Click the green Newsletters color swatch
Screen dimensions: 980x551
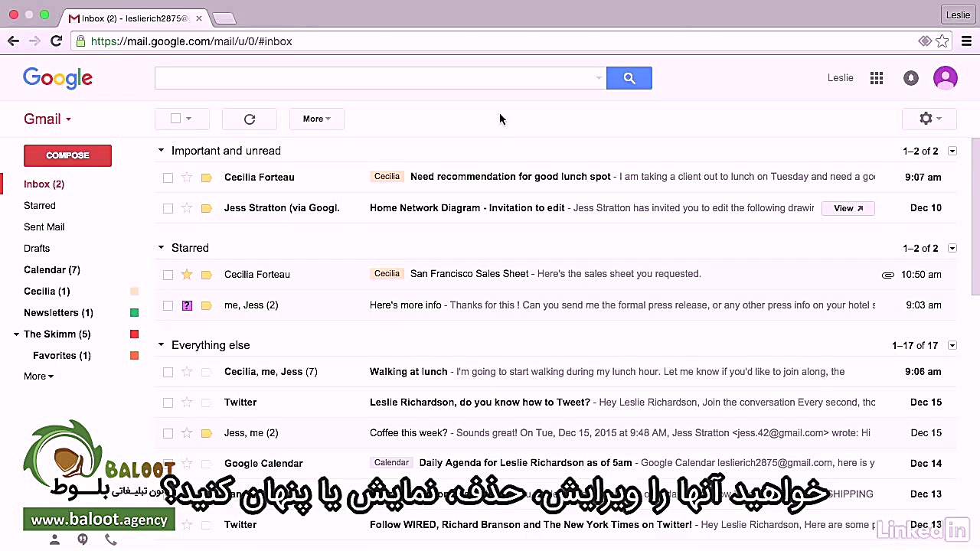pyautogui.click(x=134, y=313)
